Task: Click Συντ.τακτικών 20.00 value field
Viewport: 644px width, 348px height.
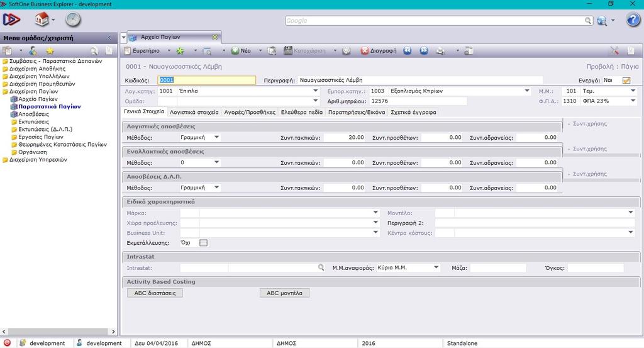Action: tap(345, 137)
